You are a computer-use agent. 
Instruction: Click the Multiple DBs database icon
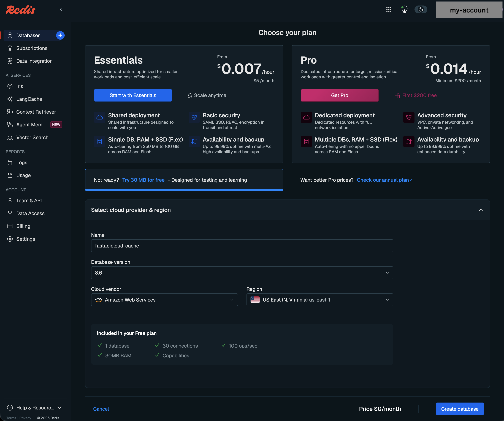click(306, 142)
